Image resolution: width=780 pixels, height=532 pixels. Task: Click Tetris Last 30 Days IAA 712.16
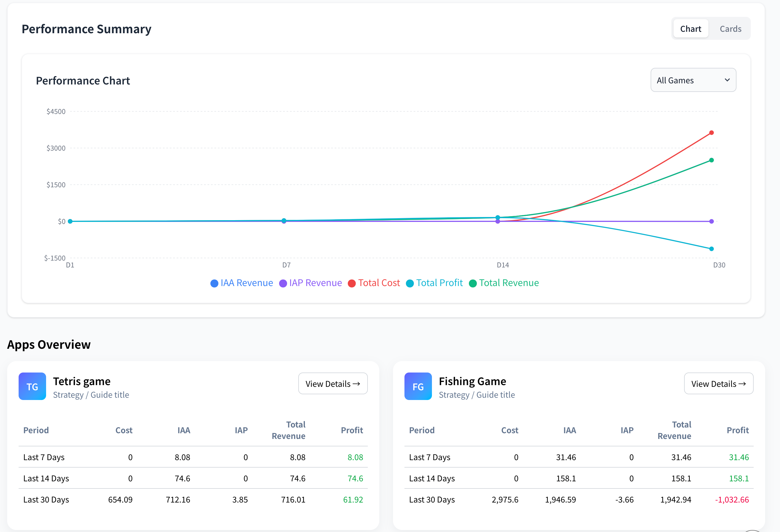click(x=178, y=499)
